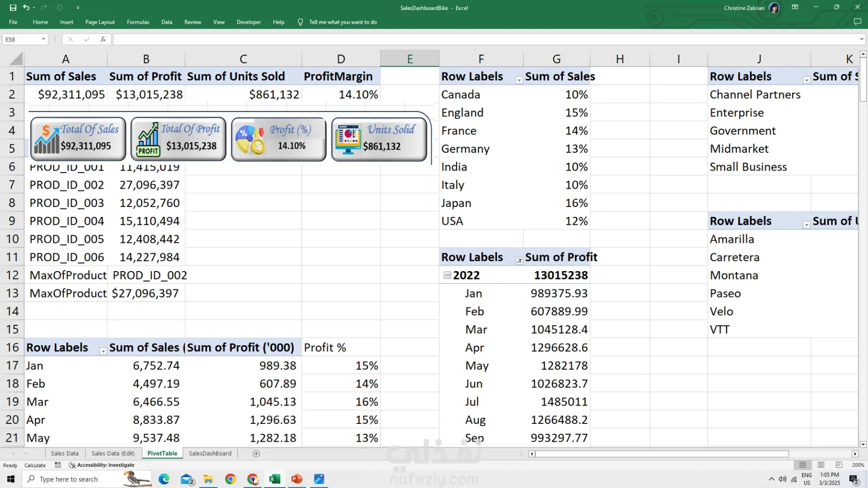The image size is (868, 488).
Task: Click the horizontal scrollbar thumb
Action: (x=662, y=454)
